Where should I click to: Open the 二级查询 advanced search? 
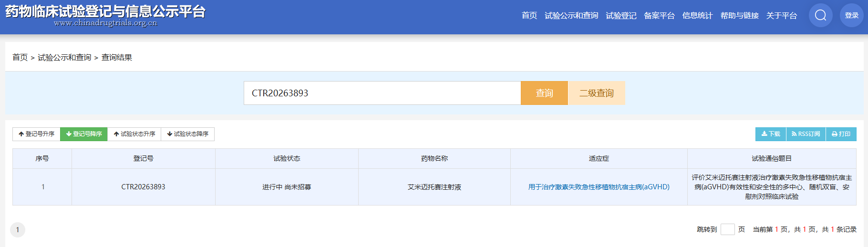(x=597, y=93)
